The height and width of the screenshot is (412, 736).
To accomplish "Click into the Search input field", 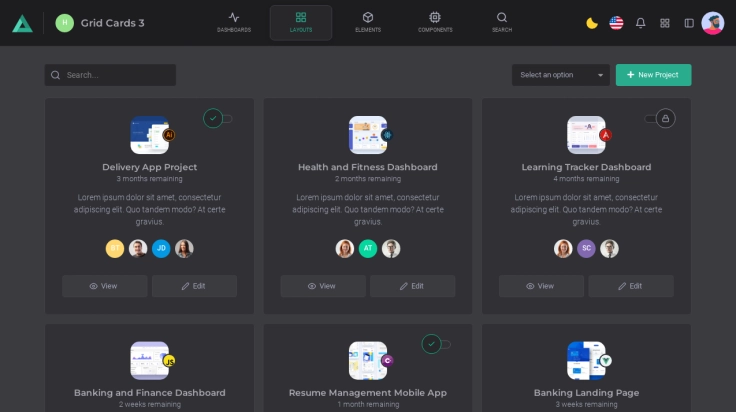I will (115, 75).
